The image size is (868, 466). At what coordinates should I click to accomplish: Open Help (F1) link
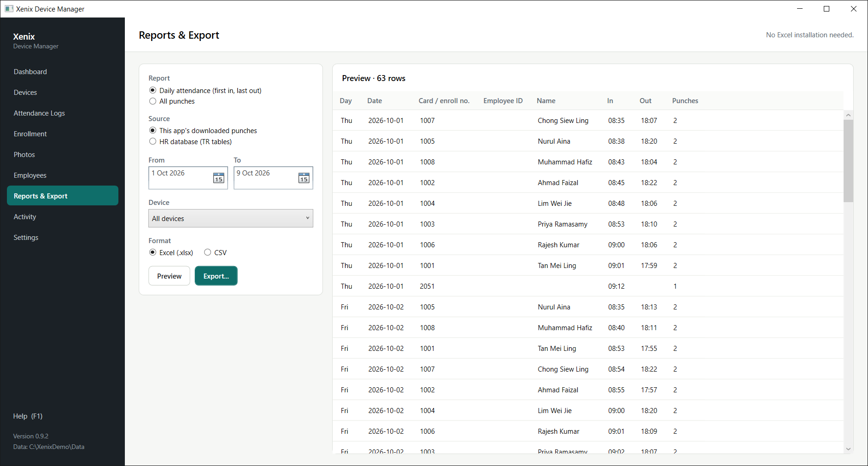[x=28, y=416]
